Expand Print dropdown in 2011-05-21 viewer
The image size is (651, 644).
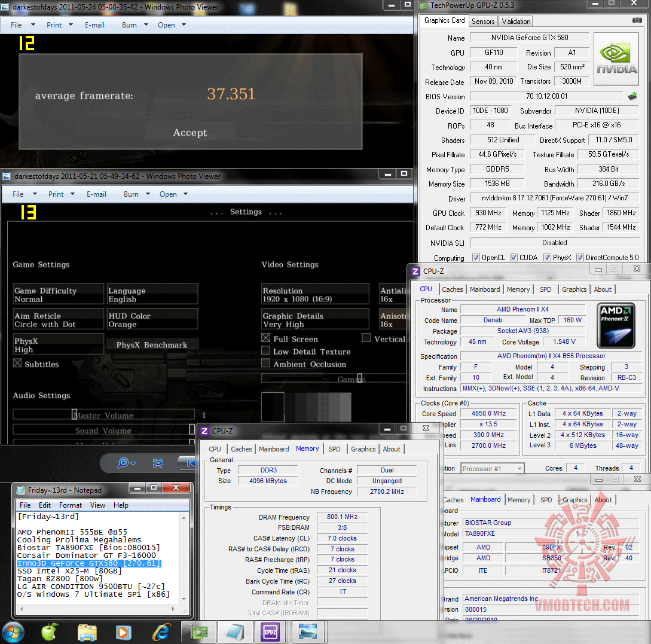pos(73,194)
